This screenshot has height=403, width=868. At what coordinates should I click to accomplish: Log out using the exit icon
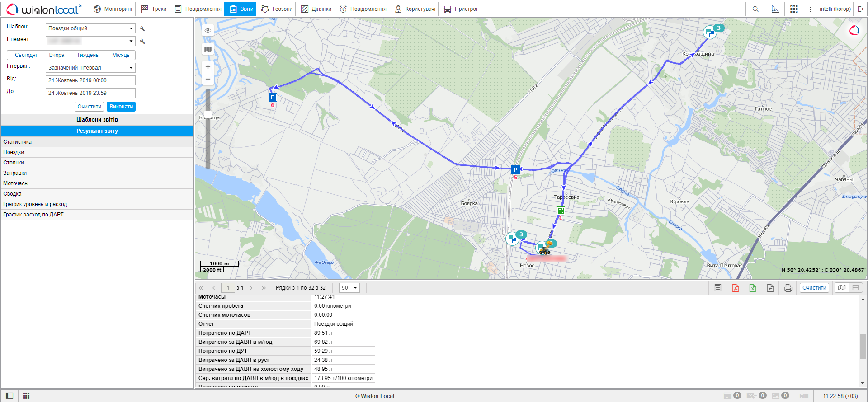coord(861,9)
